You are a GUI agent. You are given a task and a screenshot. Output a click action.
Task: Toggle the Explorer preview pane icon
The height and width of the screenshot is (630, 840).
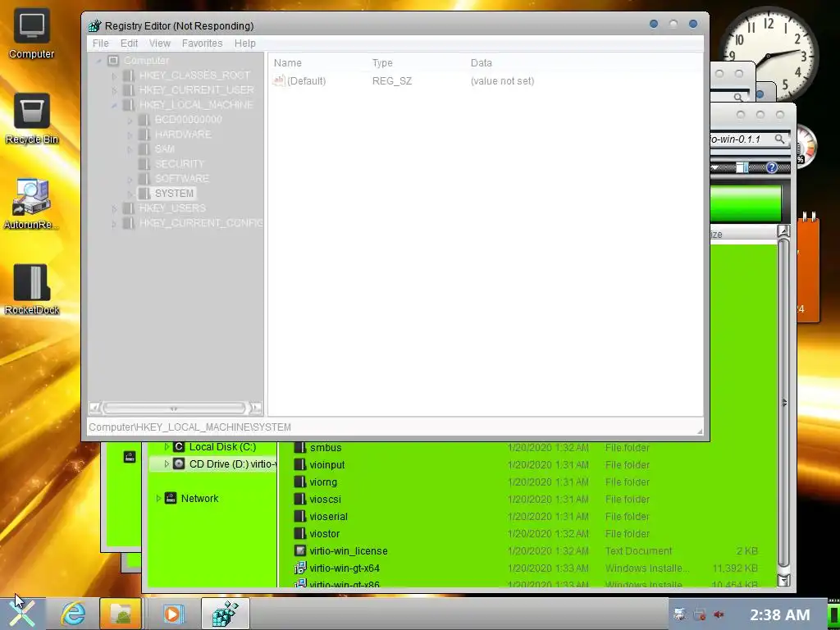point(742,167)
